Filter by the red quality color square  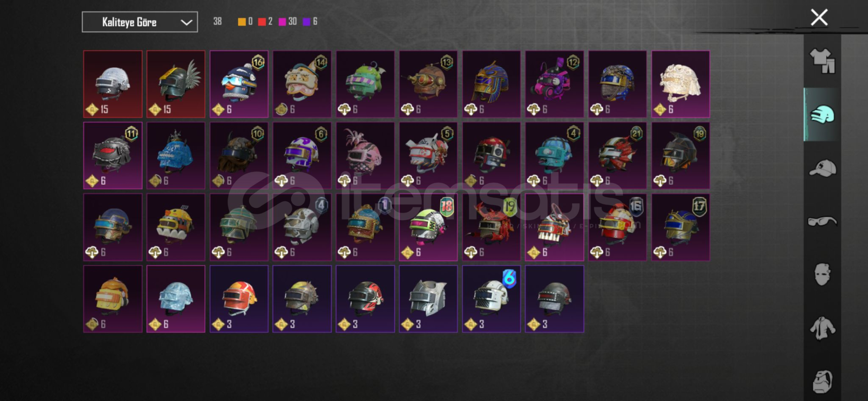(x=262, y=22)
